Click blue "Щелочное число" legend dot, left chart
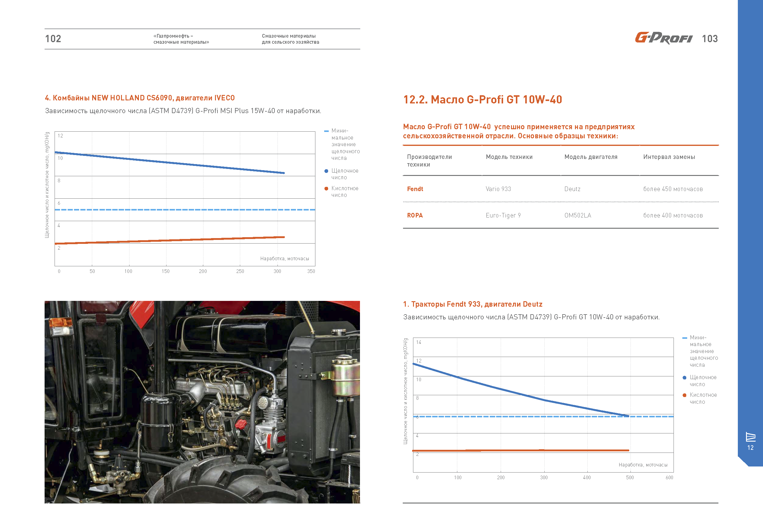 (x=326, y=171)
